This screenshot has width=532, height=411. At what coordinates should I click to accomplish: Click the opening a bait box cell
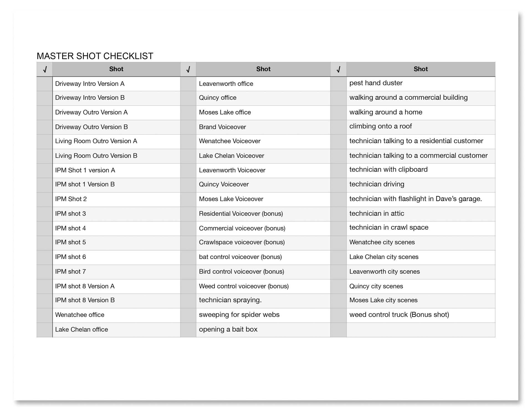[228, 330]
